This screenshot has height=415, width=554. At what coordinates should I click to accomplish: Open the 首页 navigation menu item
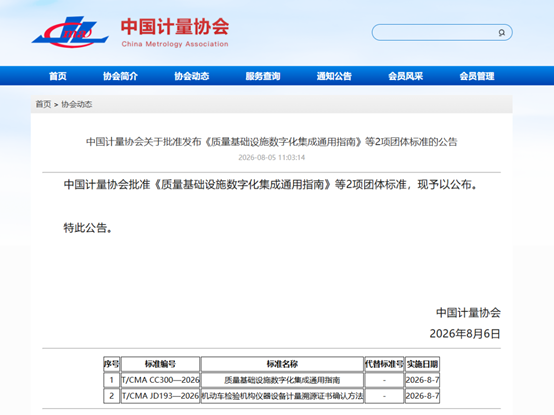coord(58,76)
